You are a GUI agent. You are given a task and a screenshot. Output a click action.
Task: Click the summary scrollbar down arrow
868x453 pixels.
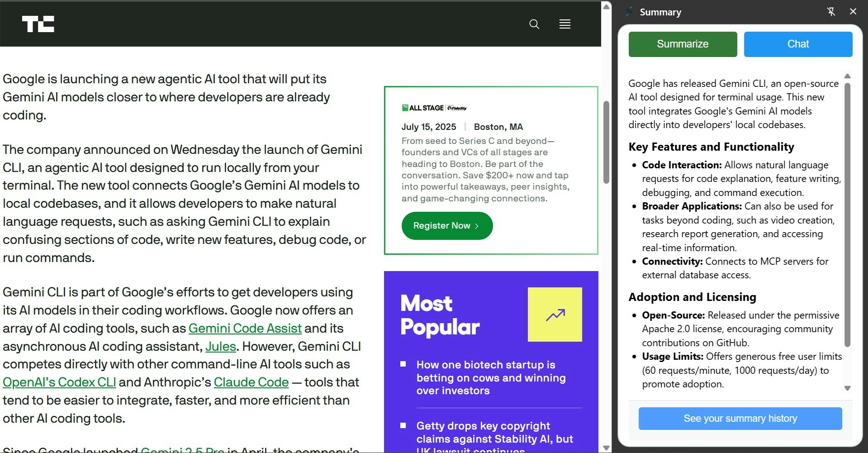(x=848, y=388)
